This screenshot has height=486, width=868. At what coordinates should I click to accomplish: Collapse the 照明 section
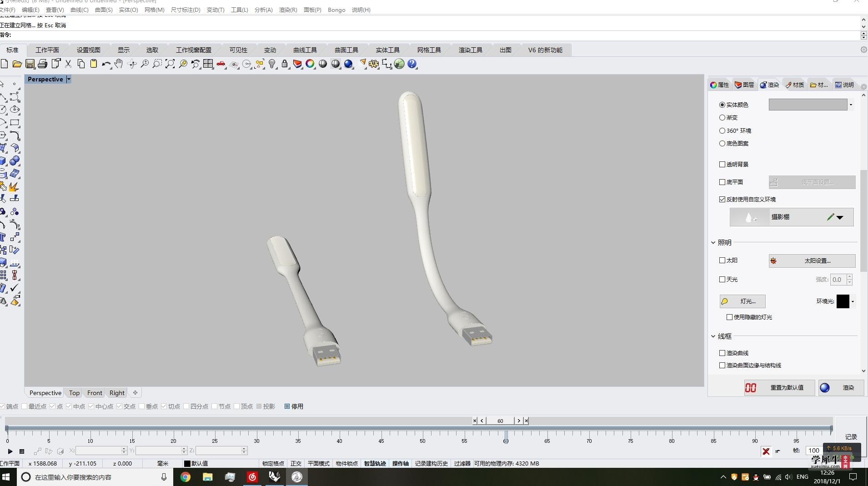pos(713,242)
